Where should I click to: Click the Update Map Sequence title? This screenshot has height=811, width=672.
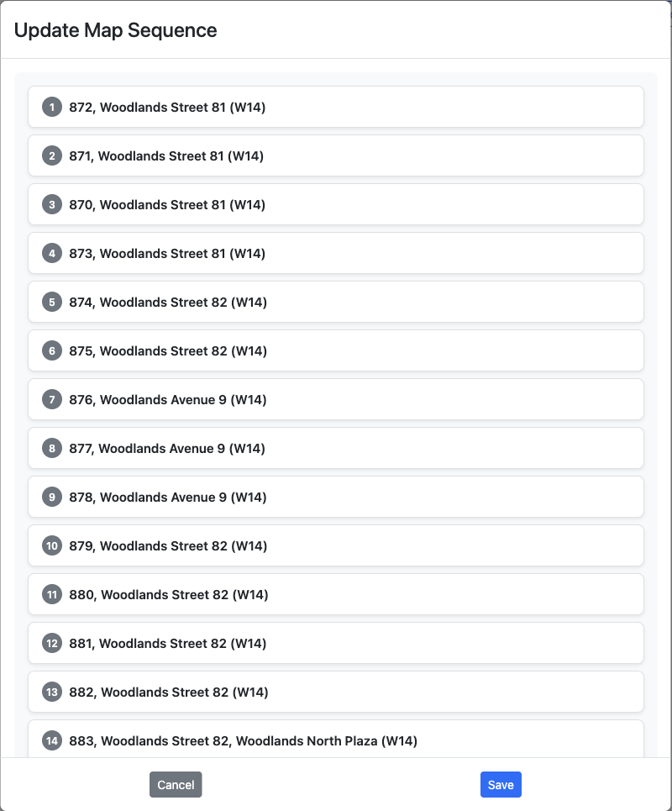point(116,30)
